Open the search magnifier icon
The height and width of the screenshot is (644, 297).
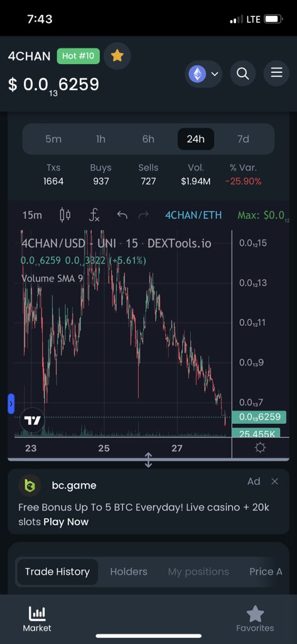coord(243,74)
